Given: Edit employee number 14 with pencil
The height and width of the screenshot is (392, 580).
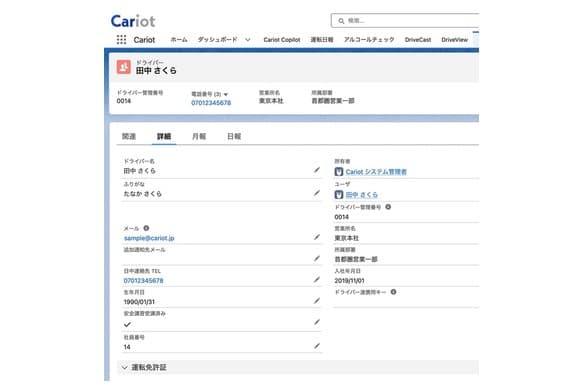Looking at the screenshot, I should point(317,346).
